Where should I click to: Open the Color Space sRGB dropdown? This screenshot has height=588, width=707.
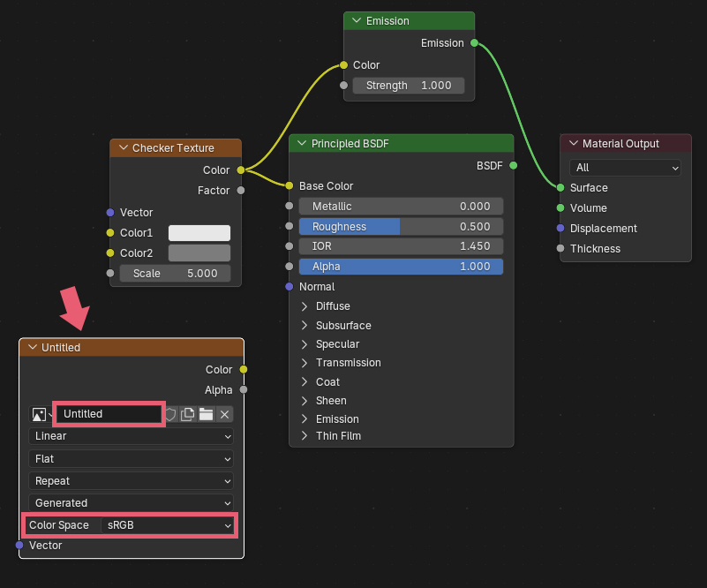167,525
